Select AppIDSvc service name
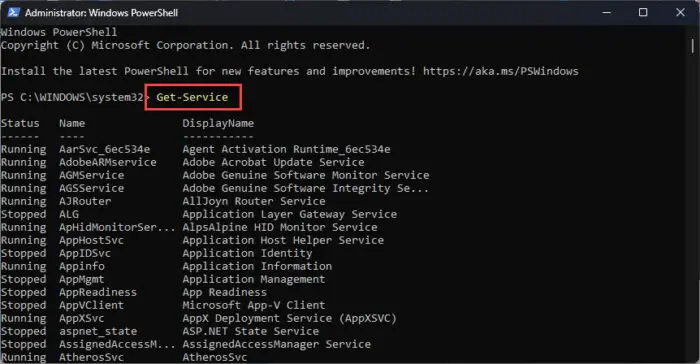The width and height of the screenshot is (700, 364). coord(85,253)
